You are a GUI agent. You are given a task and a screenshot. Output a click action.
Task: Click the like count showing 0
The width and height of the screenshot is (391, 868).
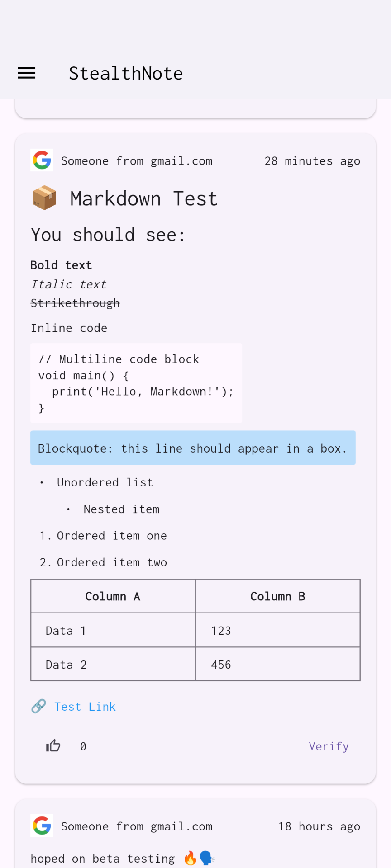pyautogui.click(x=83, y=746)
